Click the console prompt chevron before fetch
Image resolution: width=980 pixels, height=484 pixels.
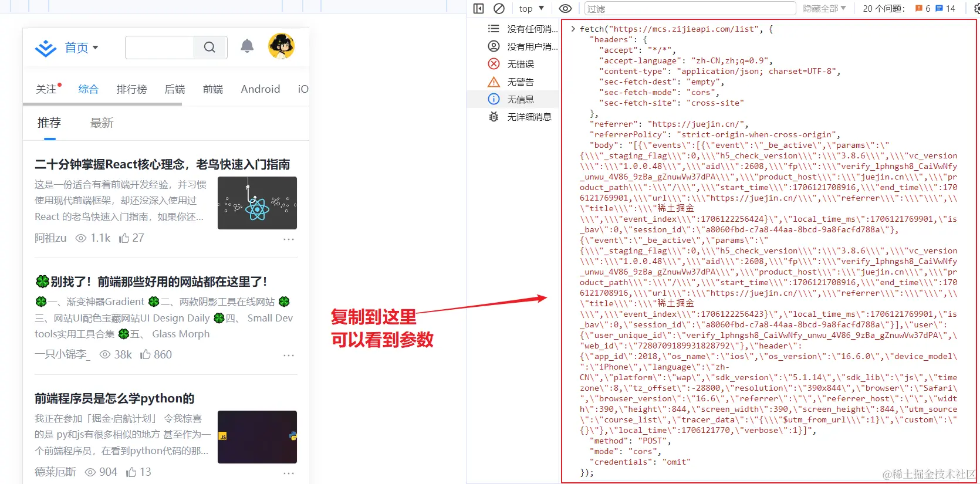[573, 29]
